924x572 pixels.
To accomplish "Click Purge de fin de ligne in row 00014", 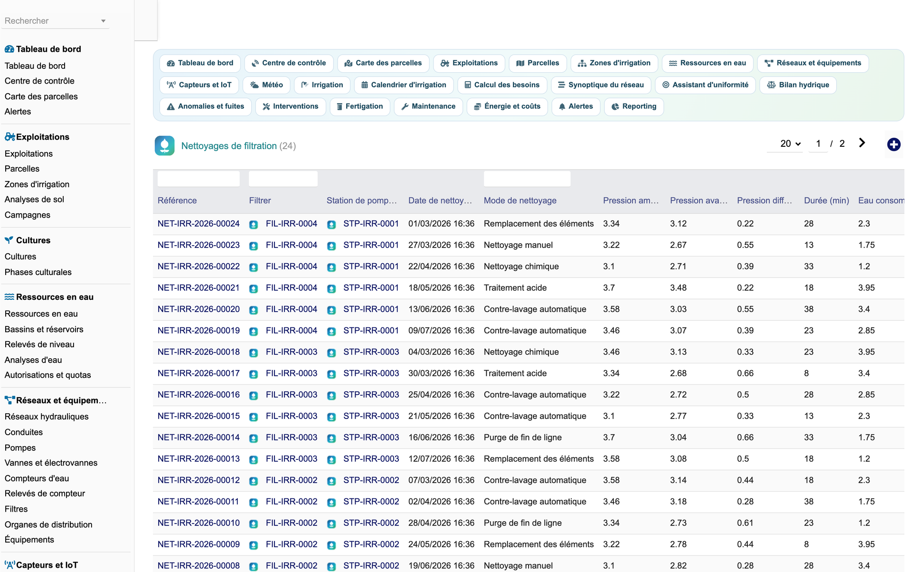I will click(522, 438).
